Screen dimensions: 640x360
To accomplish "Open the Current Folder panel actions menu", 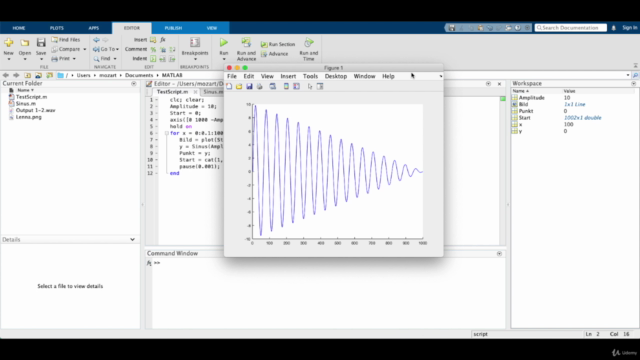I will coord(133,83).
